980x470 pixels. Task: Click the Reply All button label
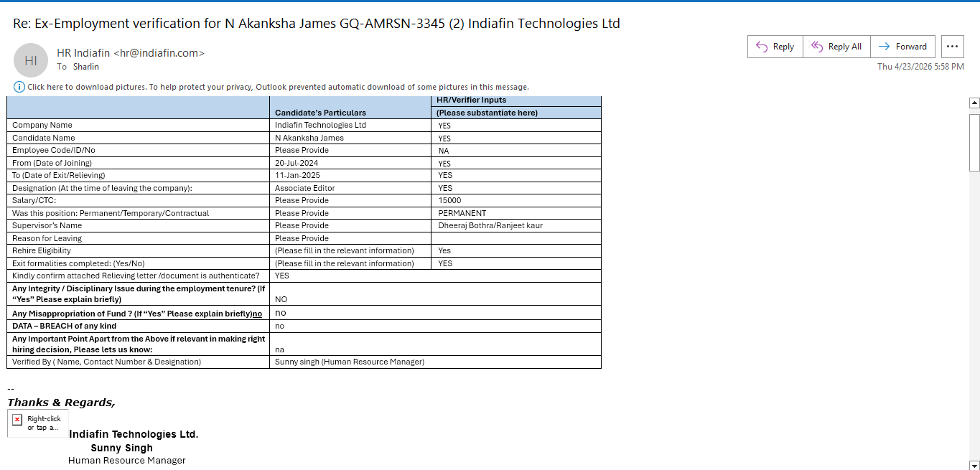click(x=845, y=47)
